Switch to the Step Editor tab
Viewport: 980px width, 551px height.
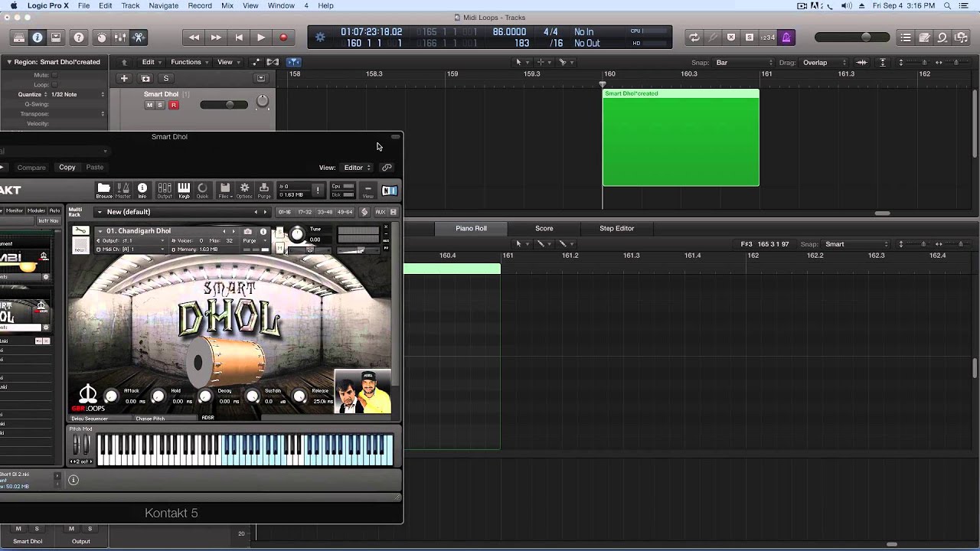pos(616,228)
